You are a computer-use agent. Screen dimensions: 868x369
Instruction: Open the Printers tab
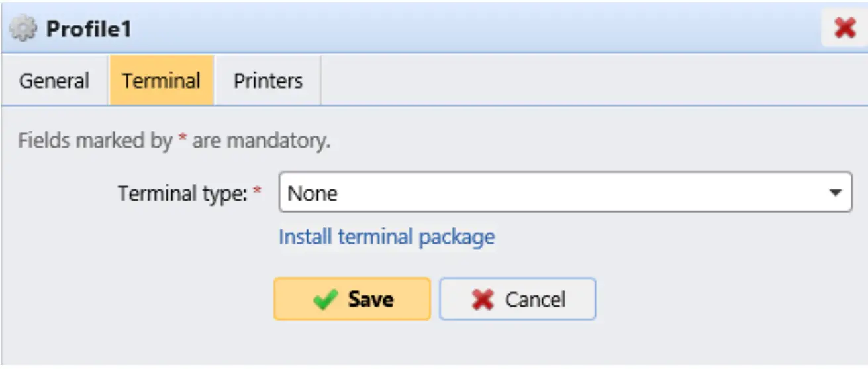pos(267,81)
